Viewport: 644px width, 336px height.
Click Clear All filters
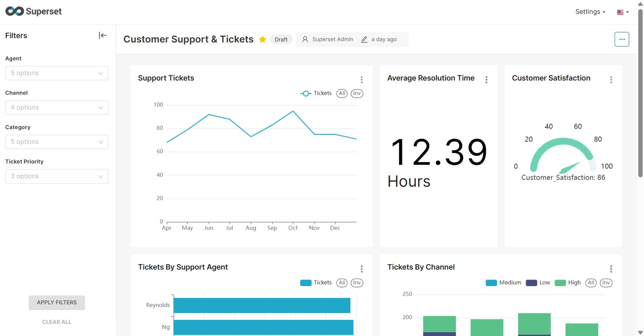[x=57, y=322]
